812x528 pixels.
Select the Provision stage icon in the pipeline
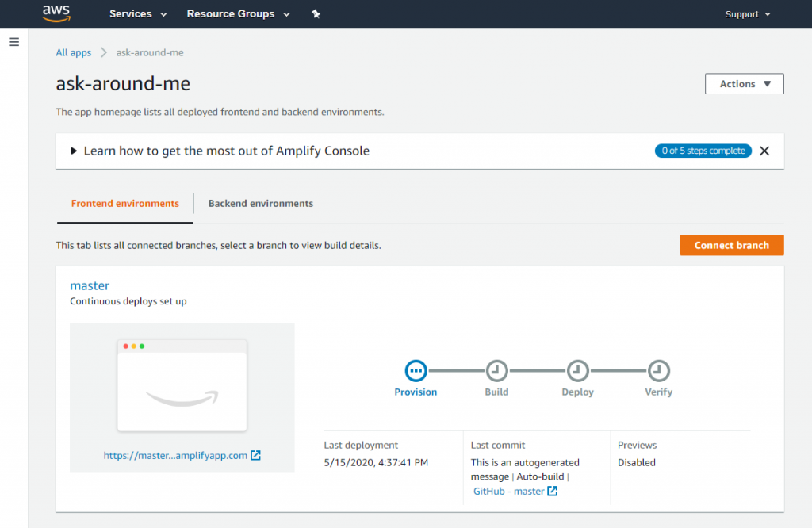[416, 369]
